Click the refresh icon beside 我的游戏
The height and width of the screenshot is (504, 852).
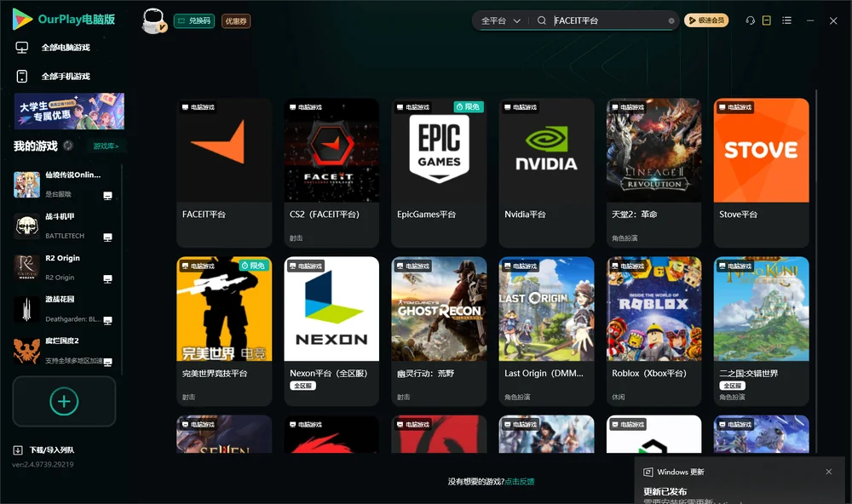tap(68, 146)
